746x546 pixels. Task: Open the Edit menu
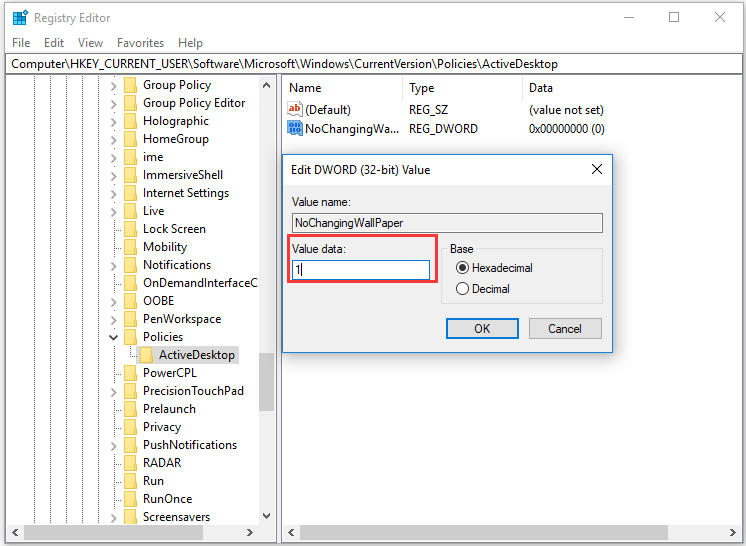(54, 43)
